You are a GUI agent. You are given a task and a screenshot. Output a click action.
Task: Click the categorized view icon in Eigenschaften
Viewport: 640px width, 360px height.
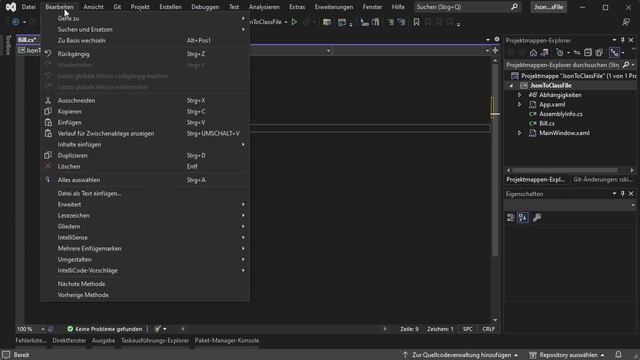pyautogui.click(x=511, y=218)
